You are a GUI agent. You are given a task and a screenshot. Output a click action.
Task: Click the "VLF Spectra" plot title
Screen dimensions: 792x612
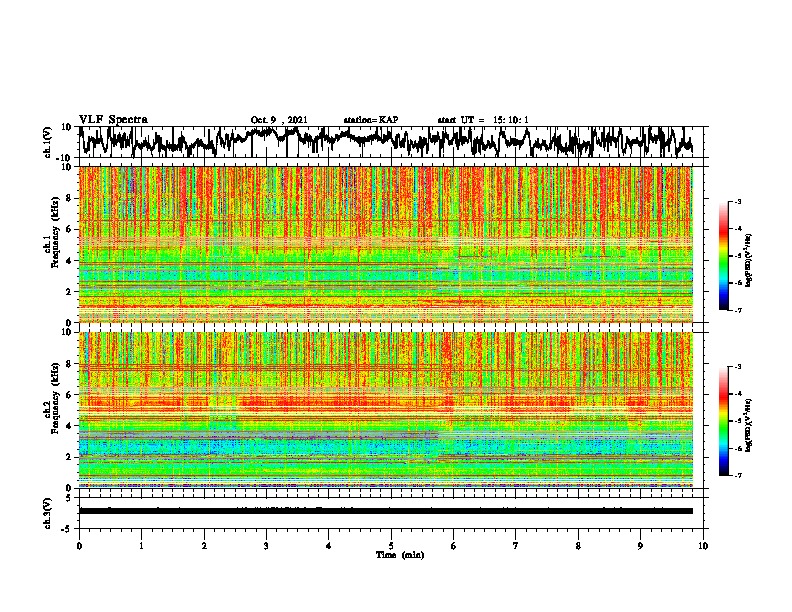point(113,120)
